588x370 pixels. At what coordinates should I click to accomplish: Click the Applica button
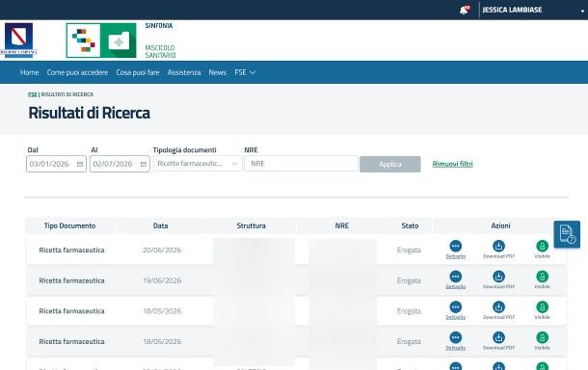coord(390,164)
